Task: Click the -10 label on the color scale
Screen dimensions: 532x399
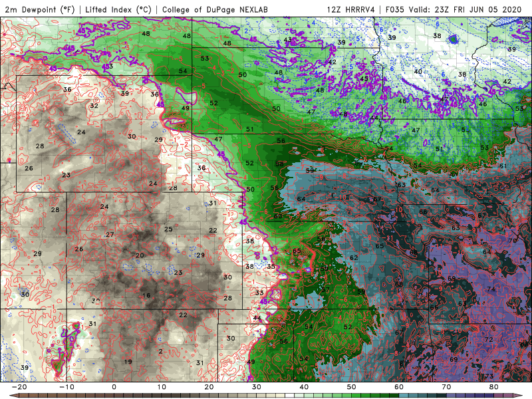Action: click(x=66, y=387)
